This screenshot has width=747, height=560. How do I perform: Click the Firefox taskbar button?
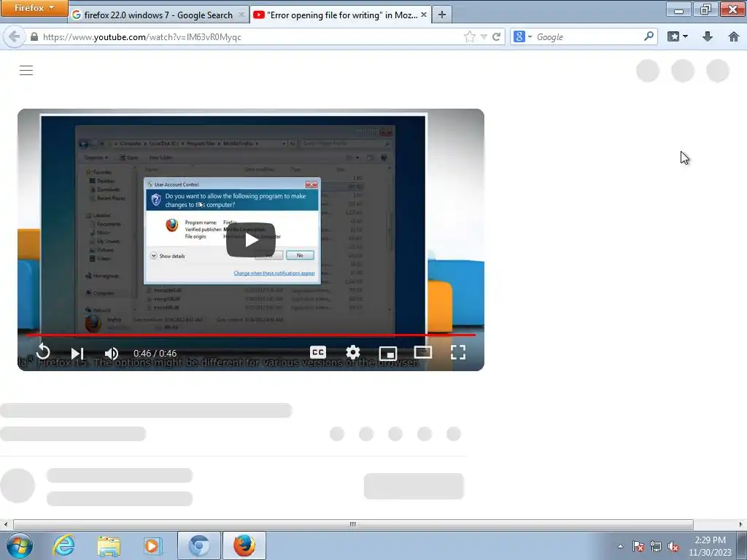pos(244,545)
